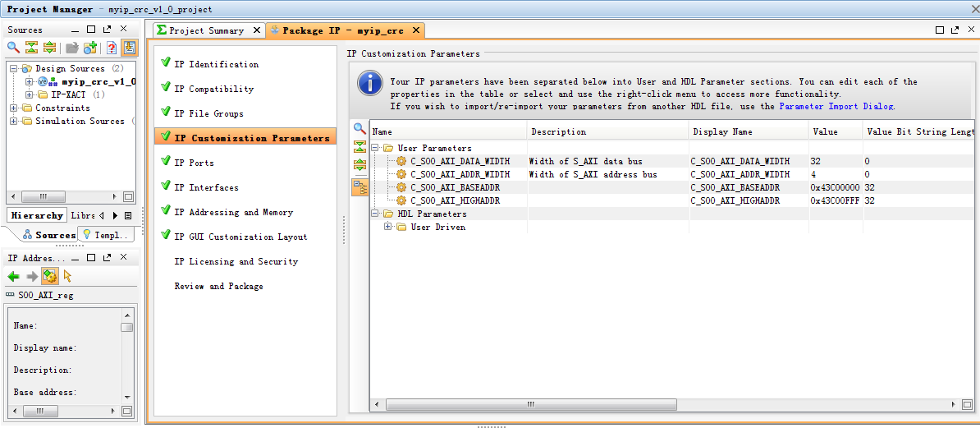Expand the myip_crc_v1_0 source node

coord(29,81)
